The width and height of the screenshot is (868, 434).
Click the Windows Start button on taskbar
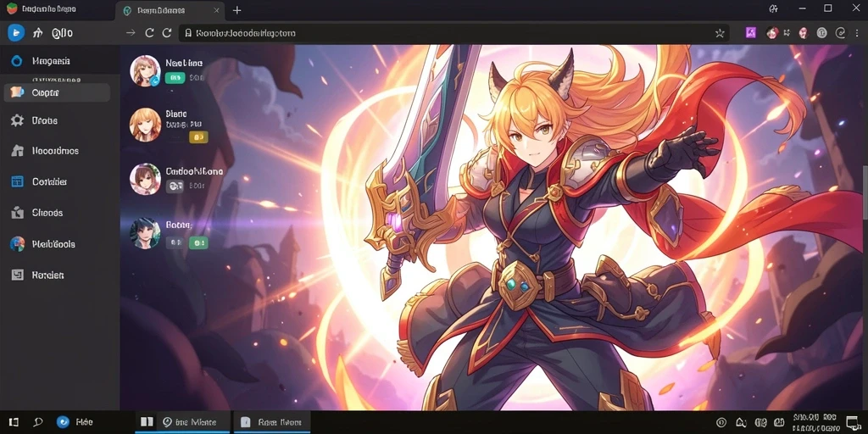pos(14,422)
